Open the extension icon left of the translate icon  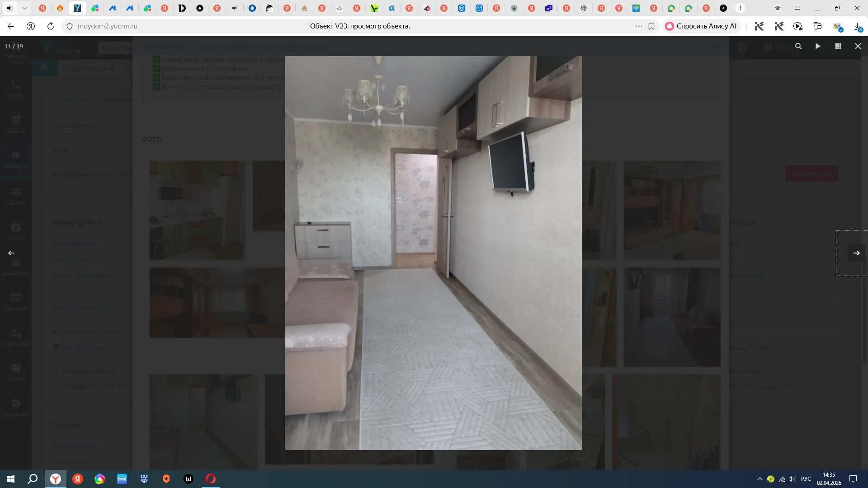click(817, 26)
